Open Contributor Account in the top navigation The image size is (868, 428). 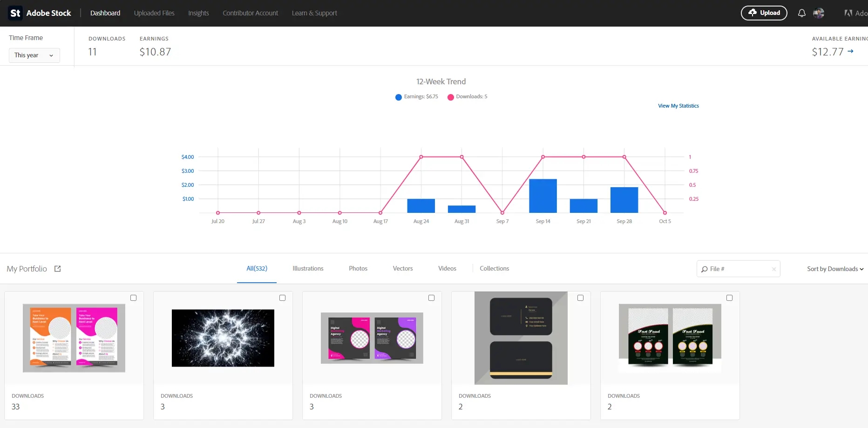click(251, 13)
